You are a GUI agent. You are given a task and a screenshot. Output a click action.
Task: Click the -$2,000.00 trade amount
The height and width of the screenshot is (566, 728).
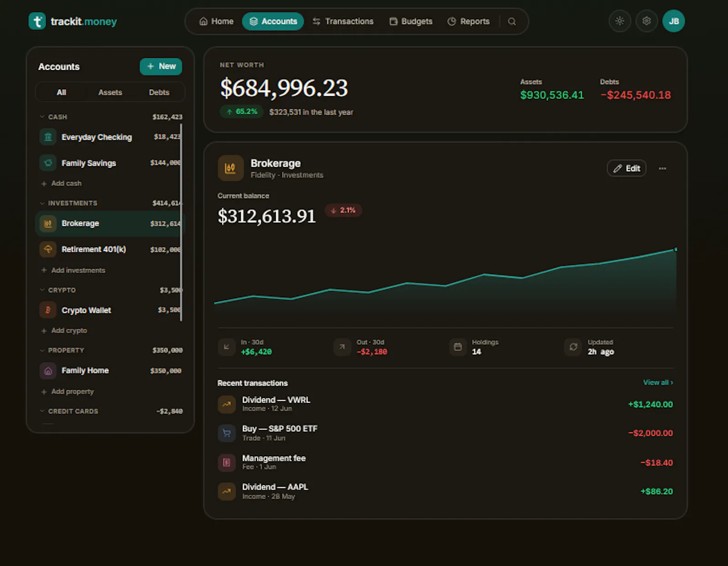(650, 433)
